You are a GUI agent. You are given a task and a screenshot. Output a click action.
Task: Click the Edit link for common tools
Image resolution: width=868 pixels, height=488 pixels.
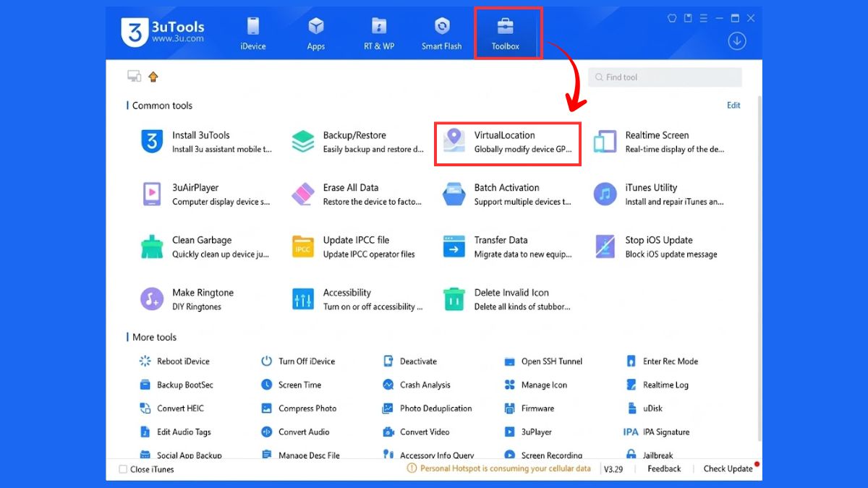point(733,106)
